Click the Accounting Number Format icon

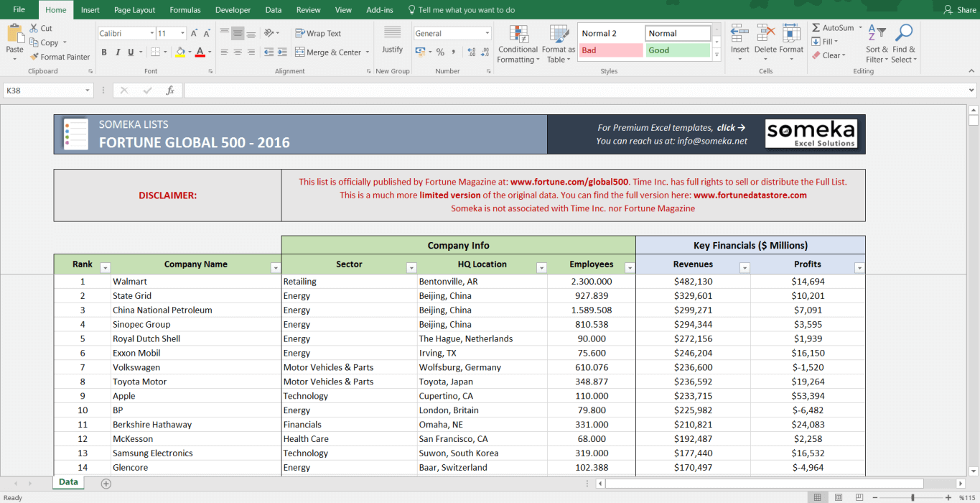[419, 52]
